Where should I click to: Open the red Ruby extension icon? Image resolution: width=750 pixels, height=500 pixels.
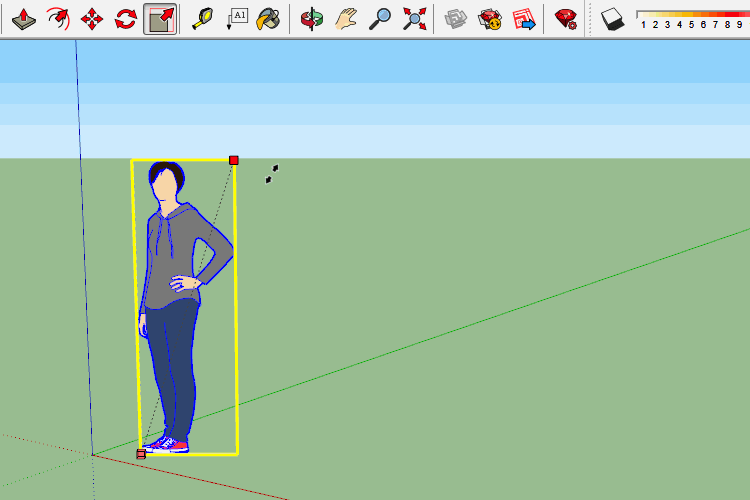tap(566, 18)
